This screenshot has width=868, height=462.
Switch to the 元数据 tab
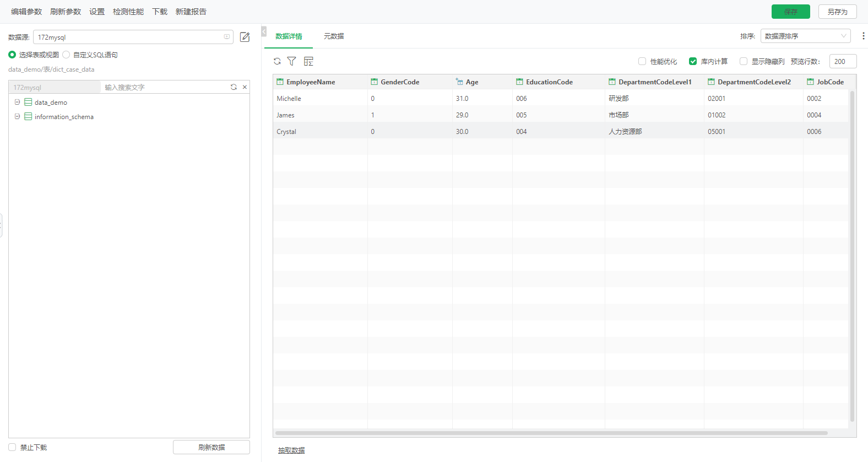point(334,36)
